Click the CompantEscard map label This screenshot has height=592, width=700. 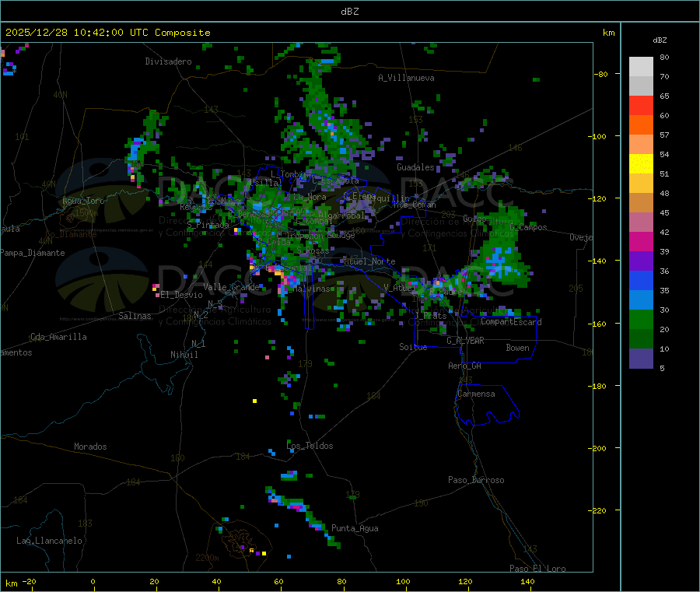[x=511, y=322]
